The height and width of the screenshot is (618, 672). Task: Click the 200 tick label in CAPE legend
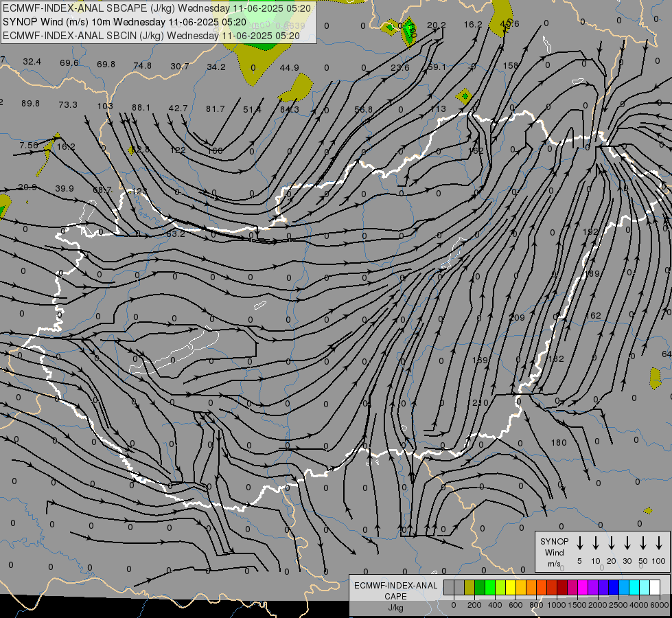coord(474,605)
